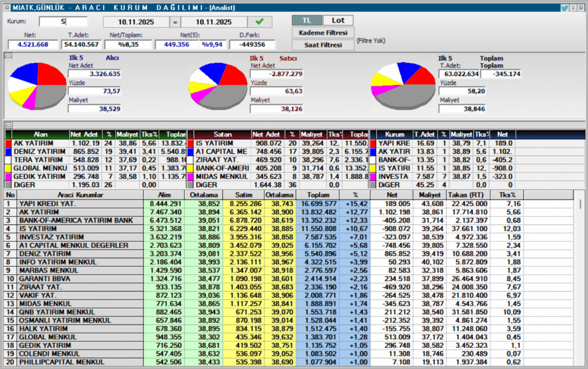588x369 pixels.
Task: Click the equals sign between the dates
Action: pyautogui.click(x=175, y=22)
